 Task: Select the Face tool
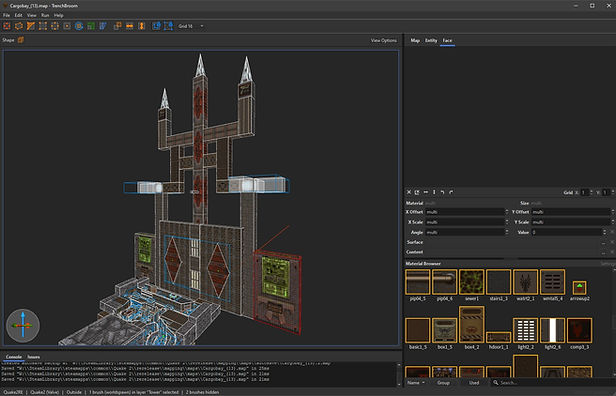[x=67, y=26]
